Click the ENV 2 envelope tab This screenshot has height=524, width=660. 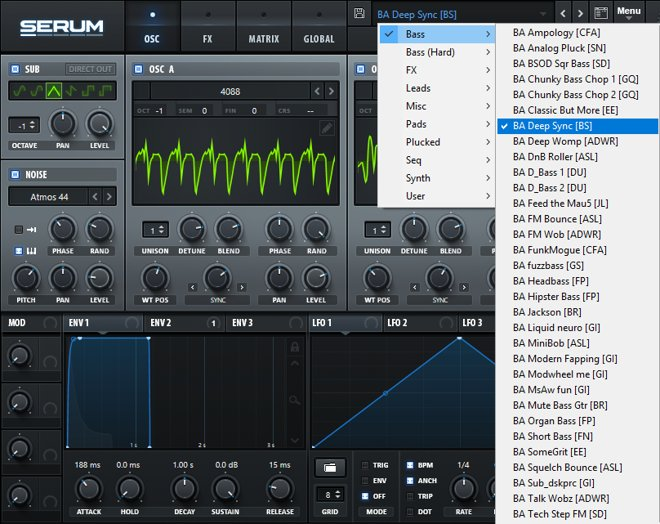(x=161, y=323)
